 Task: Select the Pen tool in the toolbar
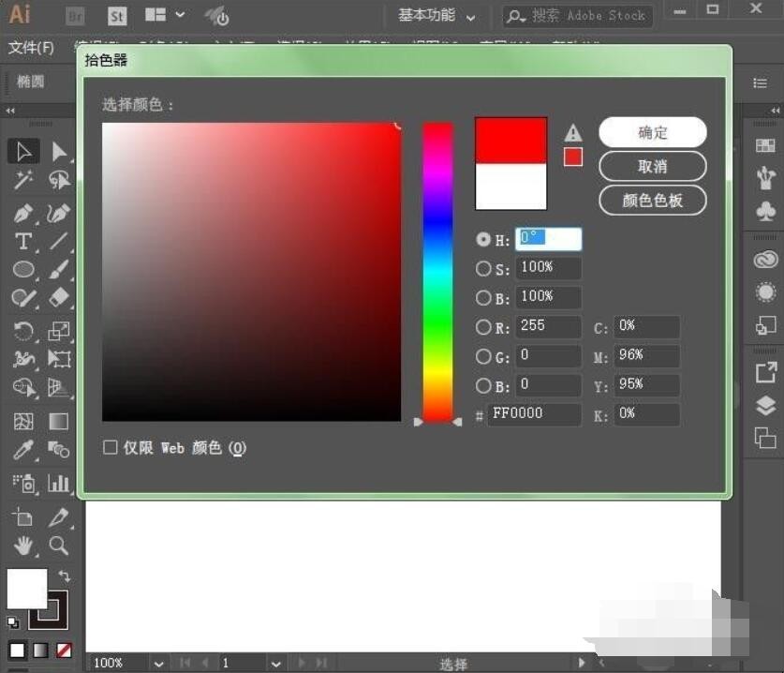tap(23, 213)
